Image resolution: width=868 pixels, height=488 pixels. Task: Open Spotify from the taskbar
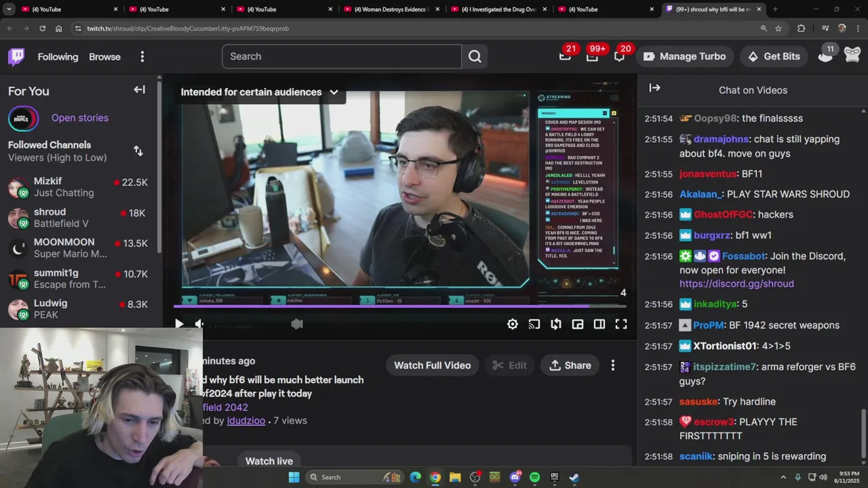[534, 477]
